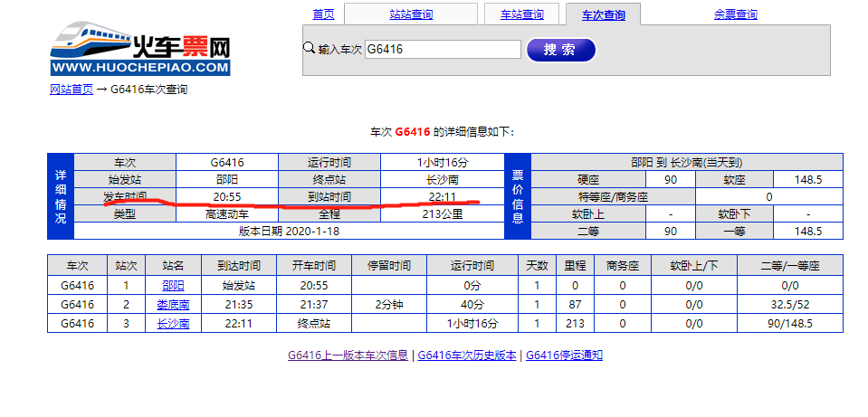This screenshot has height=417, width=868.
Task: Click the 停留时间 column header
Action: [x=389, y=266]
